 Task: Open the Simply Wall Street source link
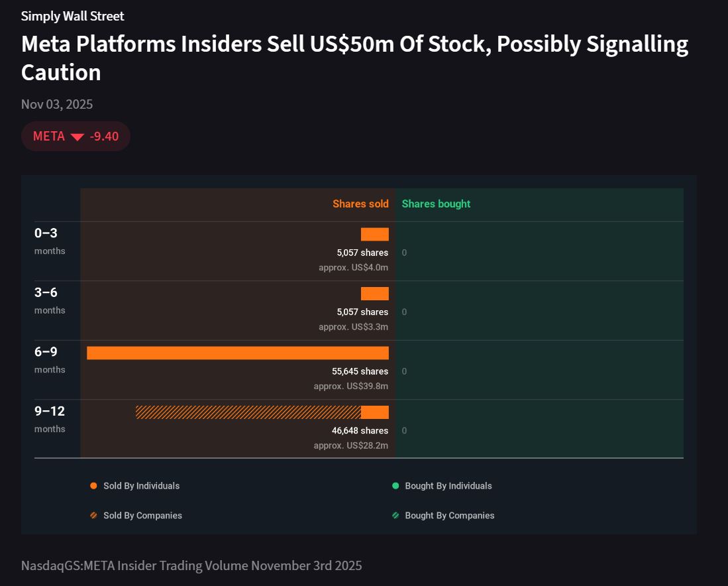pos(72,16)
